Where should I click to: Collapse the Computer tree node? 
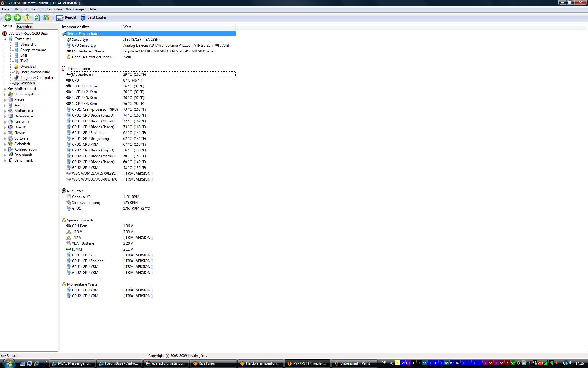[x=5, y=39]
